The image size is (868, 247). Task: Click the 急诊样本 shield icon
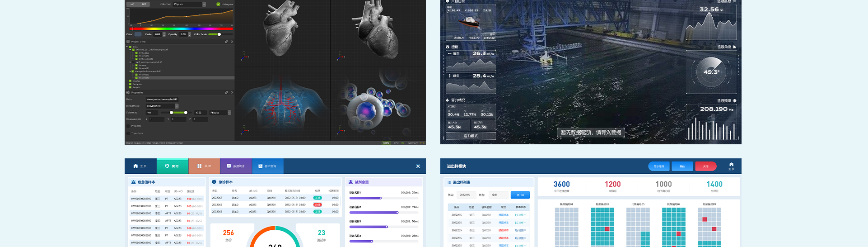[214, 182]
